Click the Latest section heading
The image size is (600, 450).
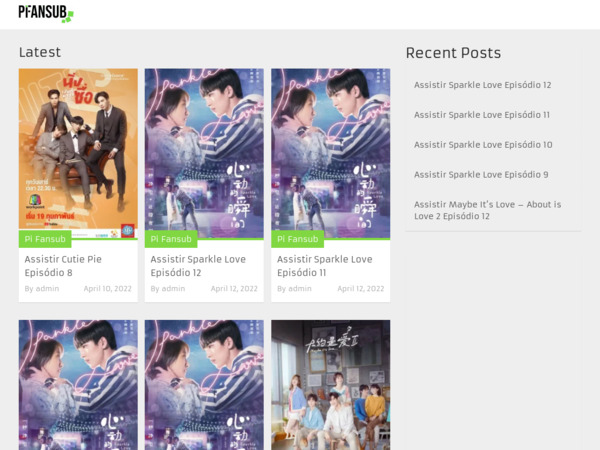pyautogui.click(x=40, y=52)
